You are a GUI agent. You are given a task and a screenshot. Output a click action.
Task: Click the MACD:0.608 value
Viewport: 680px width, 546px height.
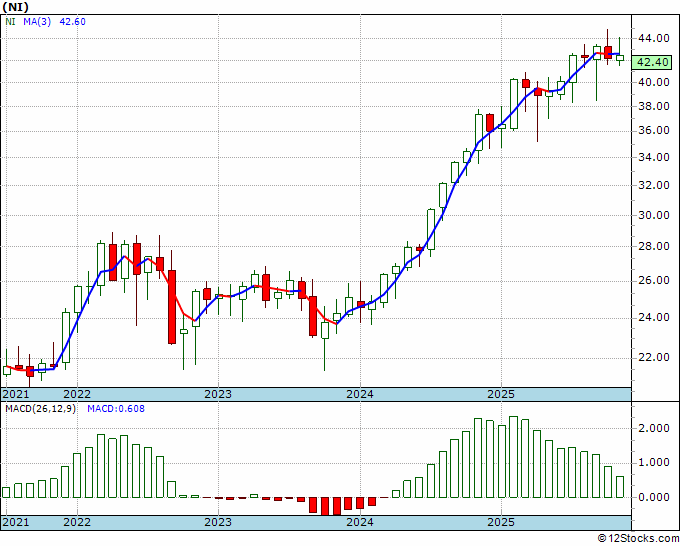pos(116,409)
